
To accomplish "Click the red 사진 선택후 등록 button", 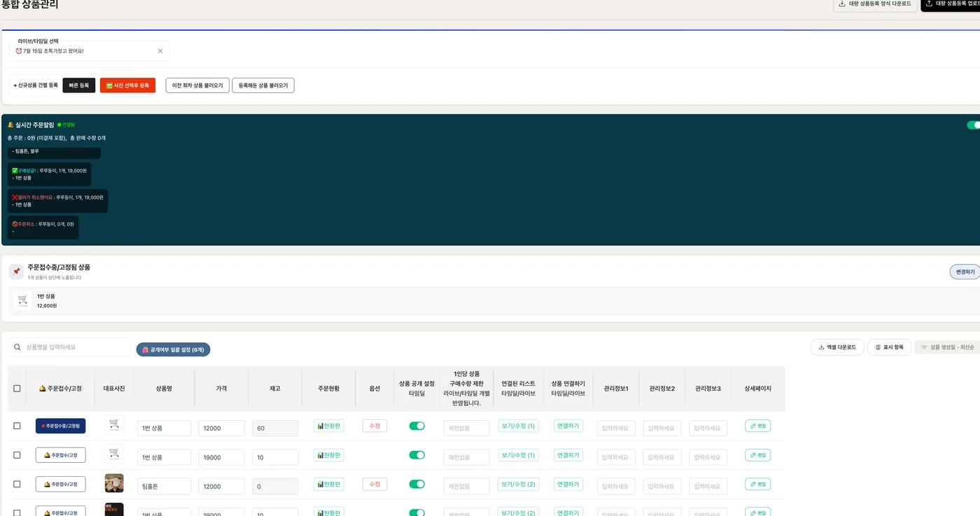I will point(127,85).
